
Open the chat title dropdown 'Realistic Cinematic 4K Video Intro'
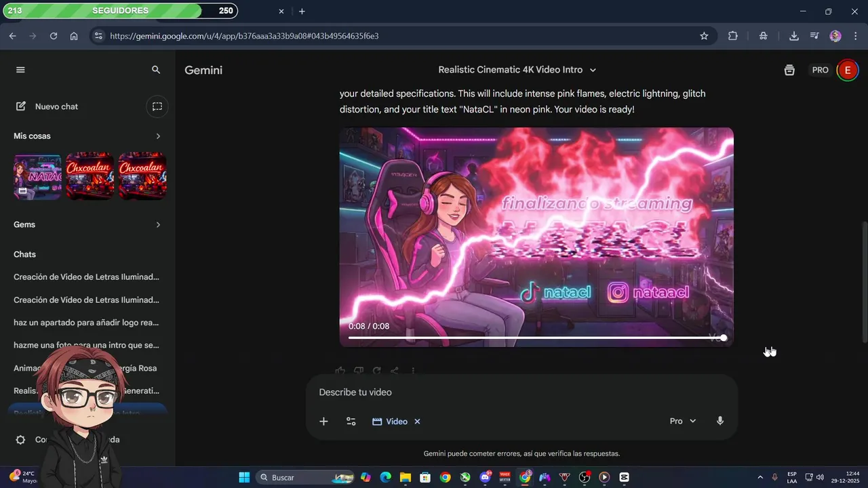(x=517, y=70)
